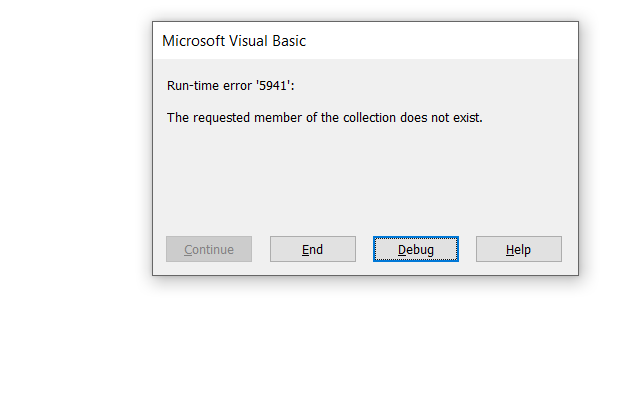
Task: Click the white area left of dialog
Action: pyautogui.click(x=75, y=150)
